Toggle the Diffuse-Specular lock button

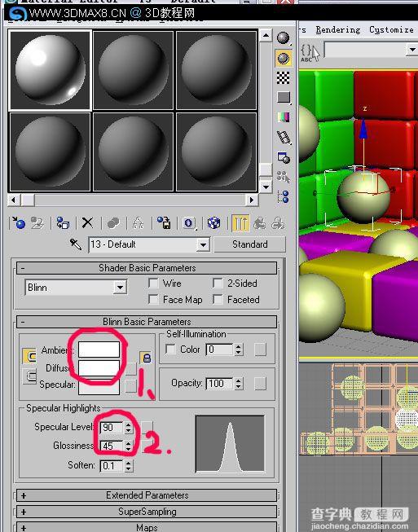pos(29,376)
